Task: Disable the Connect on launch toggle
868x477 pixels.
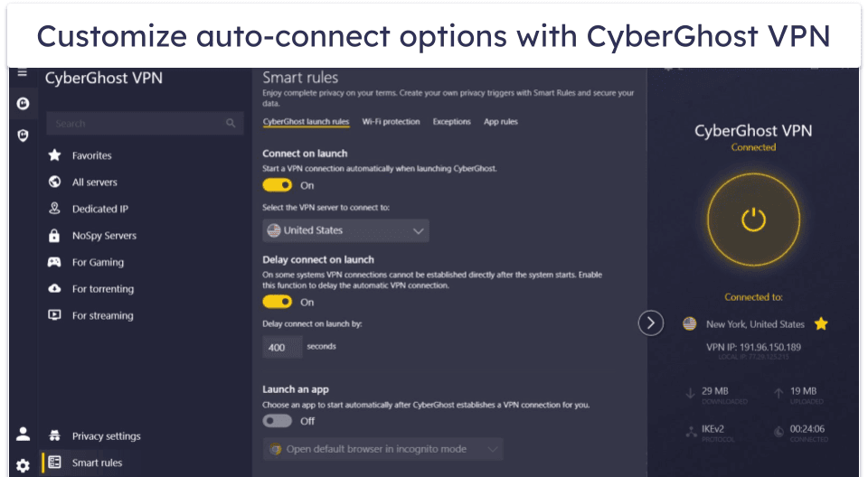Action: 278,185
